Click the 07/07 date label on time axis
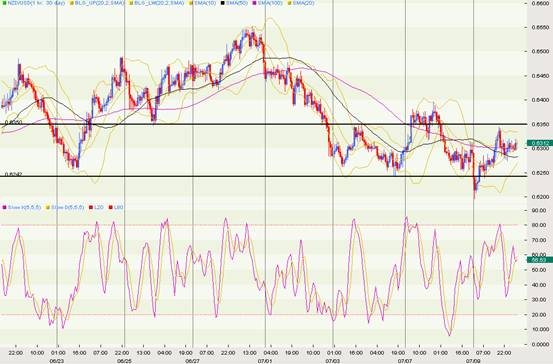Viewport: 553px width, 364px height. click(x=405, y=361)
